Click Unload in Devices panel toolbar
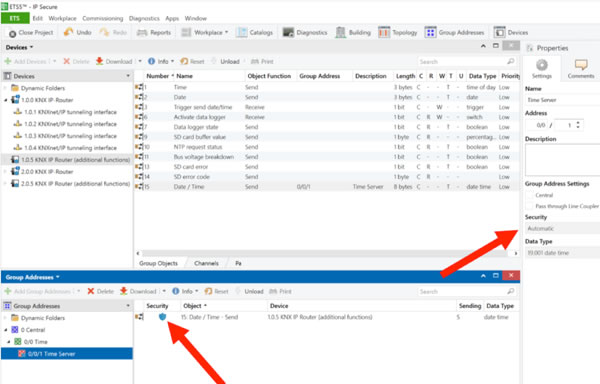 click(225, 62)
